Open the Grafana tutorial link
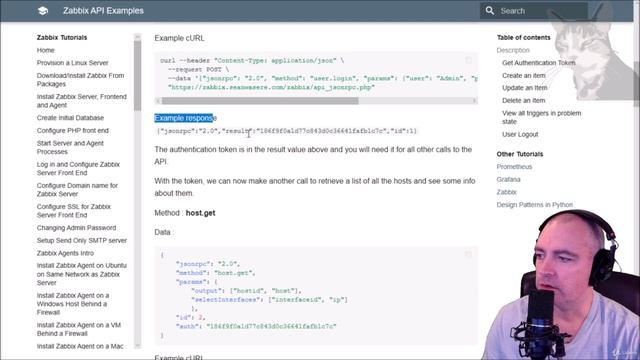Screen dimensions: 640x360 [509, 179]
